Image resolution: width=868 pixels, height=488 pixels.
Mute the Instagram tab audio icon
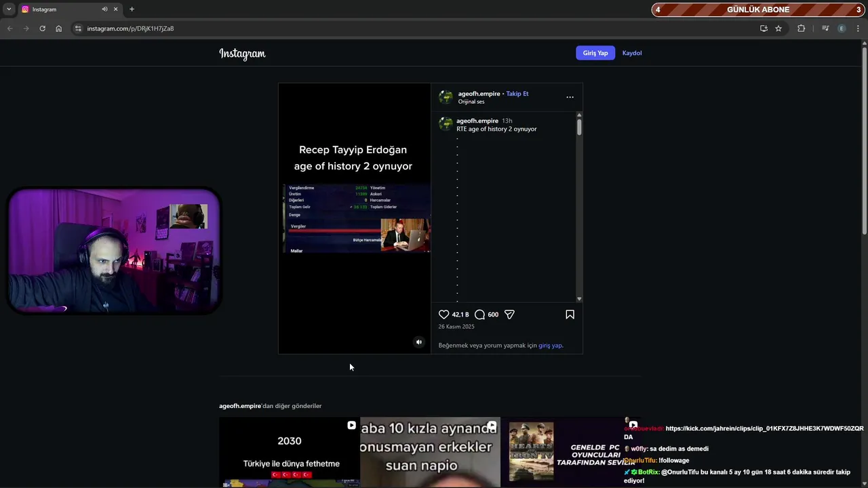(104, 9)
